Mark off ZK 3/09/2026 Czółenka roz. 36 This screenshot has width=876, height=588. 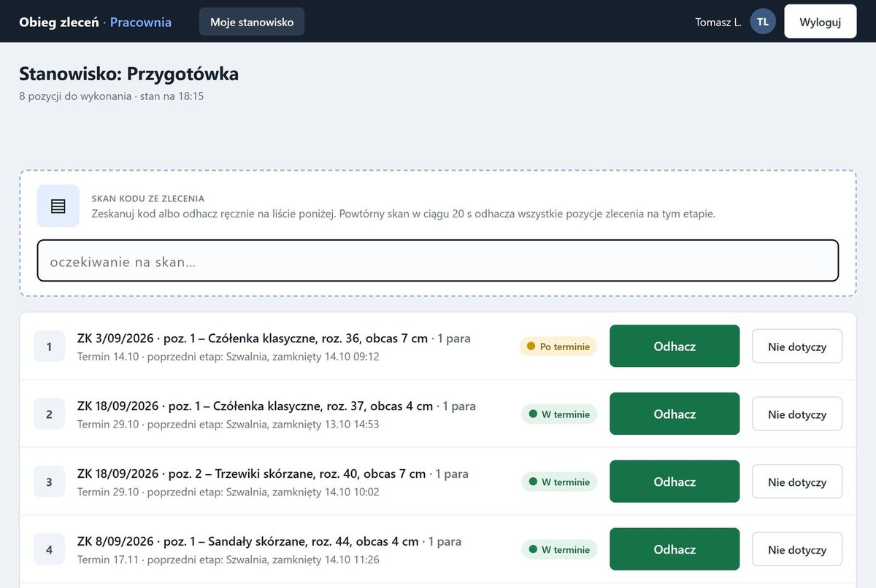675,347
